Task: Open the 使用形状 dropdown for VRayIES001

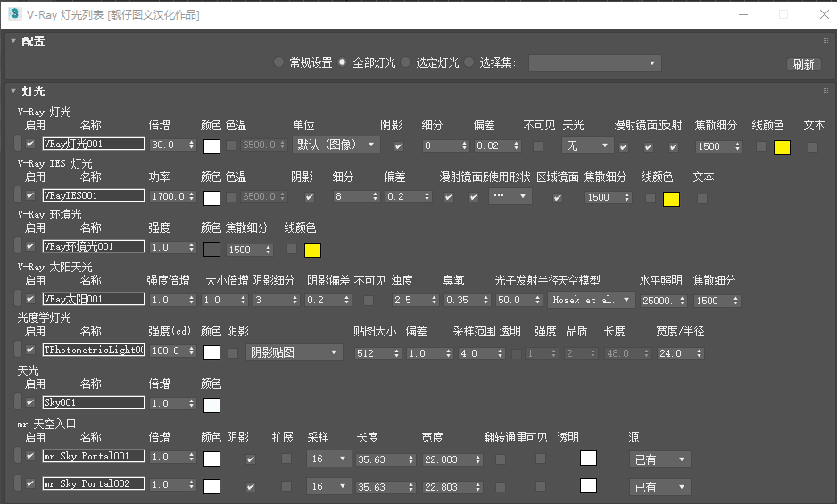Action: pyautogui.click(x=510, y=196)
